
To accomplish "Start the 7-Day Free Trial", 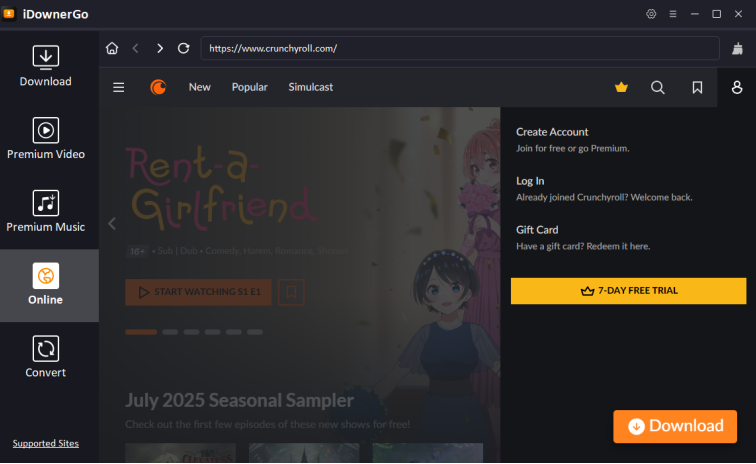I will [x=628, y=291].
